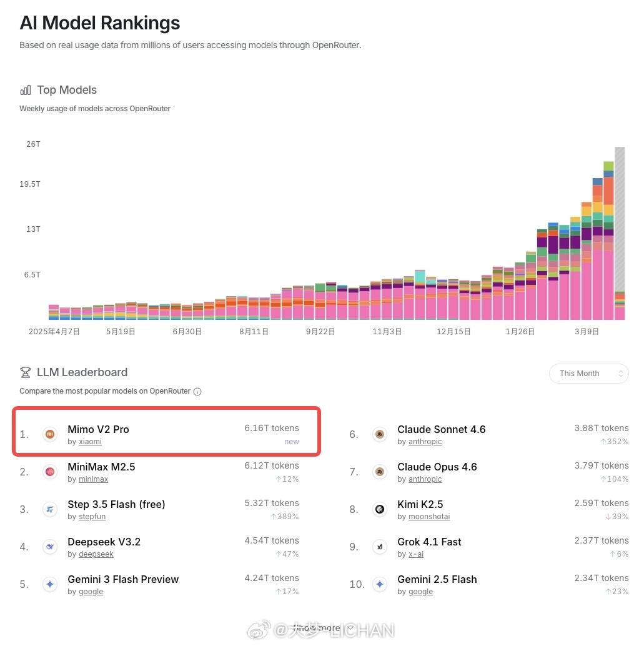Screen dimensions: 644x646
Task: Click the Gemini icon beside Gemini 2.5 Flash
Action: click(380, 584)
